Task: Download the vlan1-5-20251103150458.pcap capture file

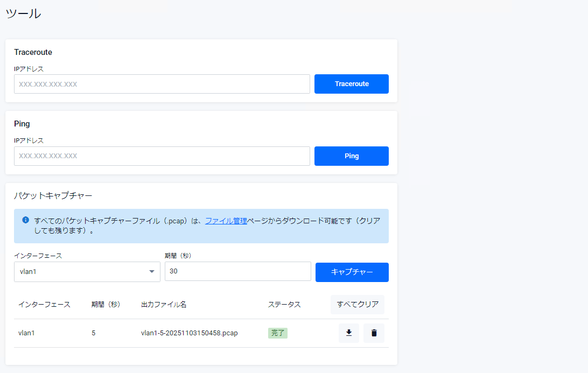Action: click(348, 333)
